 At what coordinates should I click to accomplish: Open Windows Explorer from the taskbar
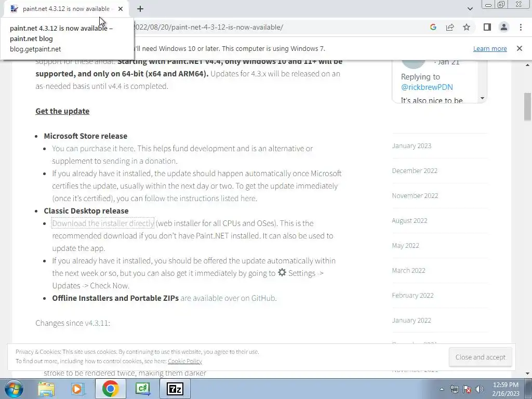pyautogui.click(x=46, y=389)
